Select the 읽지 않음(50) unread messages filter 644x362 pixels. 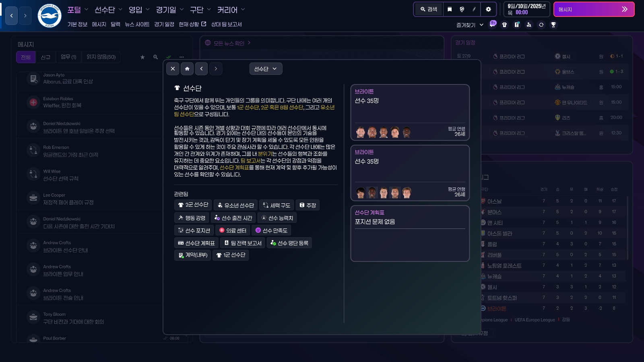pos(101,57)
